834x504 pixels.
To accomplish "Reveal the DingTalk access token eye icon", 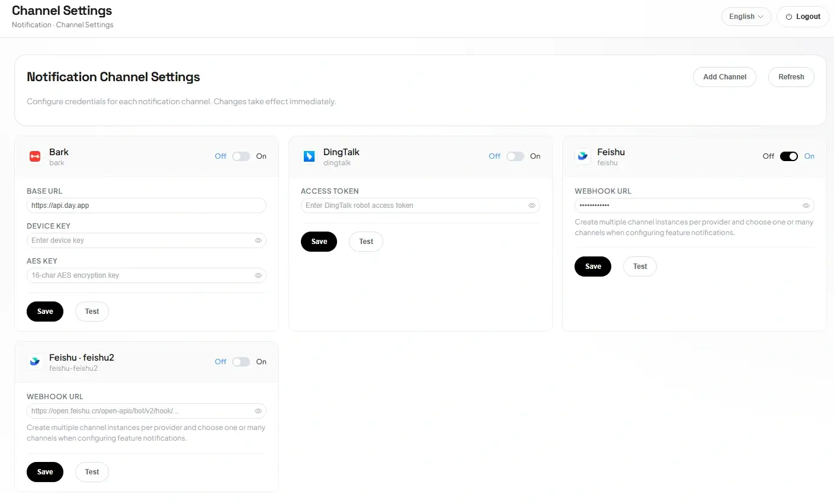I will coord(532,206).
